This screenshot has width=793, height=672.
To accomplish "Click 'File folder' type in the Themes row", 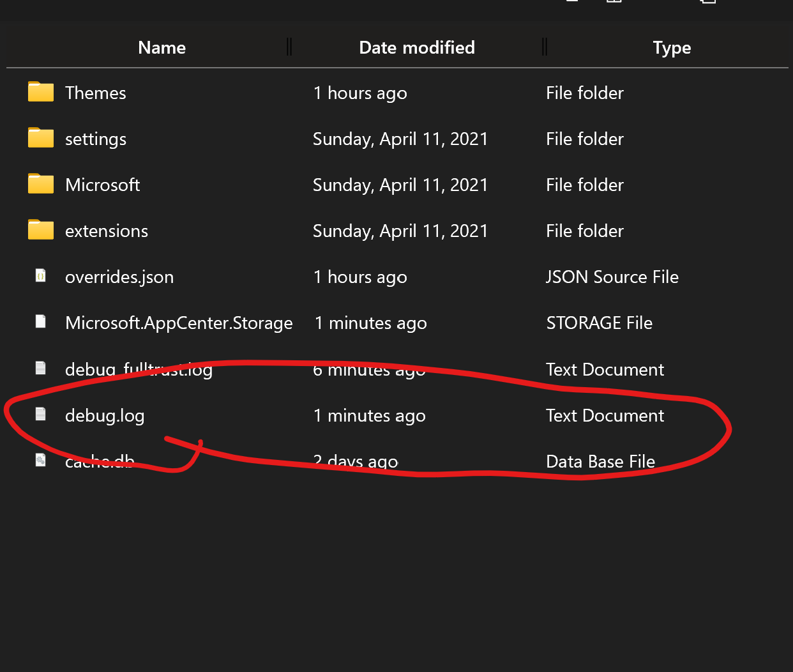I will pyautogui.click(x=585, y=93).
